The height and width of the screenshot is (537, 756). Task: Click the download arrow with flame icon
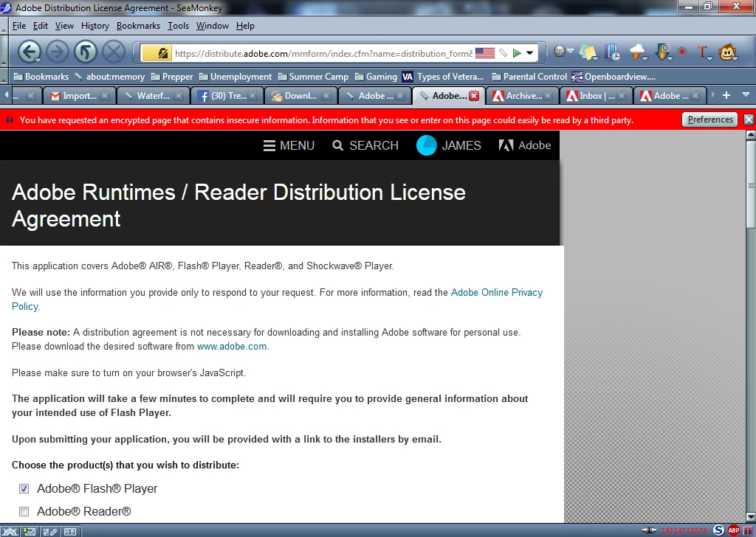click(x=662, y=51)
